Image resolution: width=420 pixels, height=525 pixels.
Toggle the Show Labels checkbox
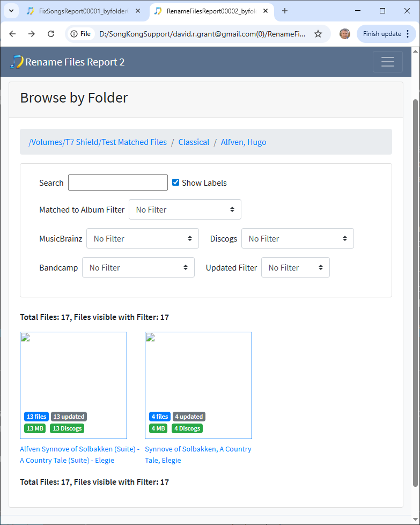(175, 183)
